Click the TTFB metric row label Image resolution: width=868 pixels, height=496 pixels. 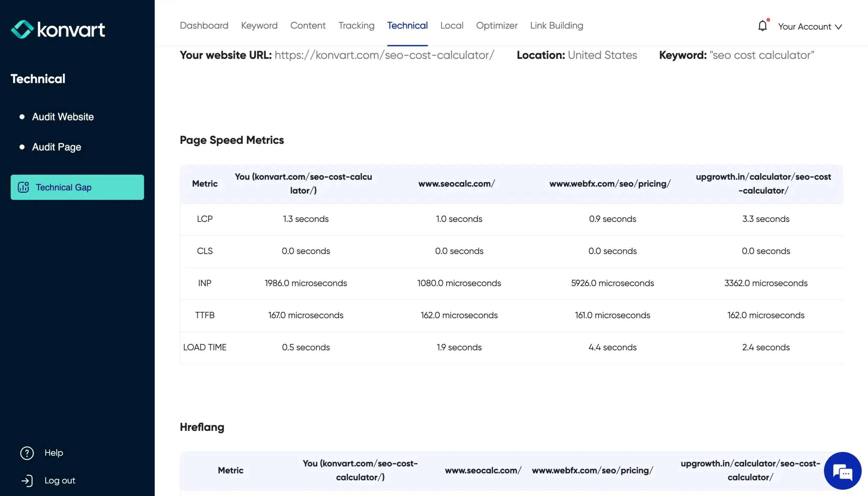click(204, 315)
